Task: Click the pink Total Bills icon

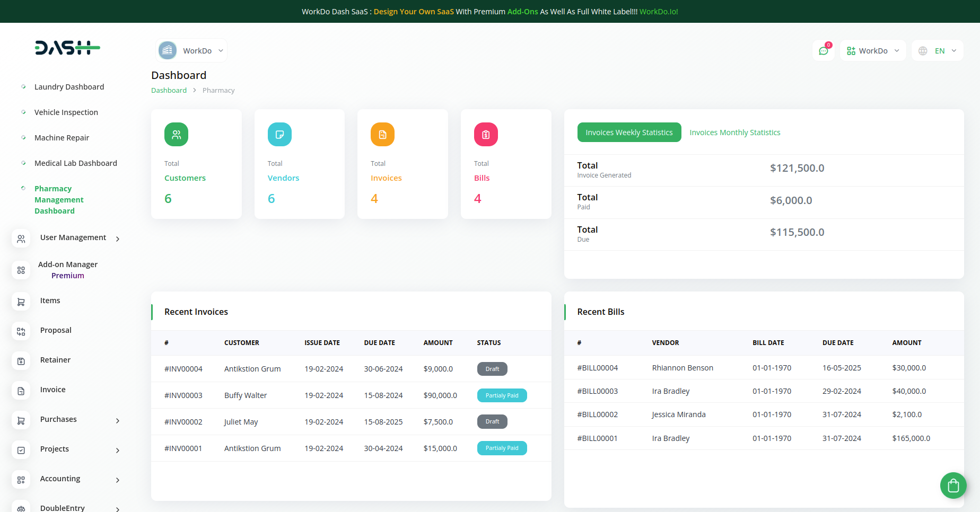Action: pos(486,135)
